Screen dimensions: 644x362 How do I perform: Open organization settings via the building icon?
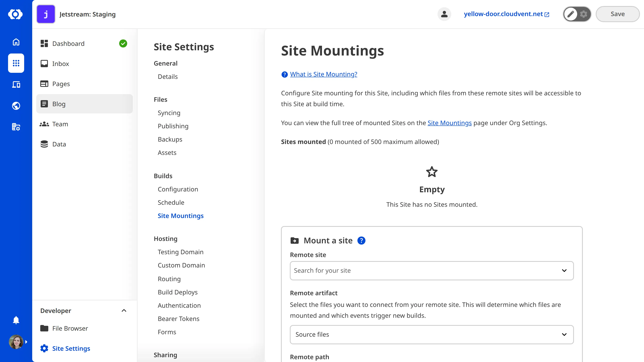click(x=16, y=127)
